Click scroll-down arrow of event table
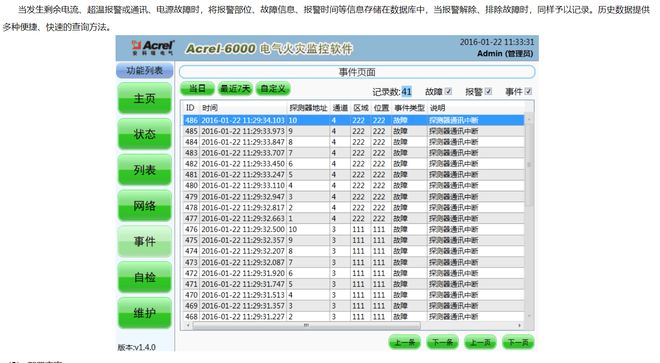 (529, 317)
